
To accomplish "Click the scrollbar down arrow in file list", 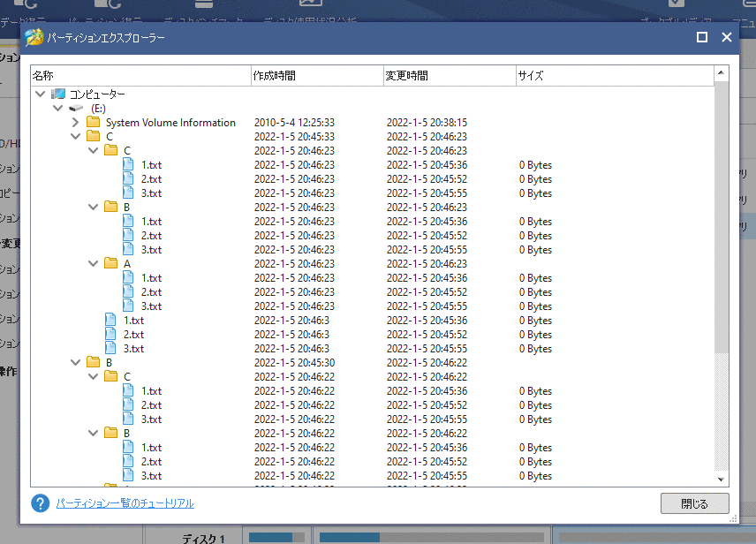I will click(721, 479).
